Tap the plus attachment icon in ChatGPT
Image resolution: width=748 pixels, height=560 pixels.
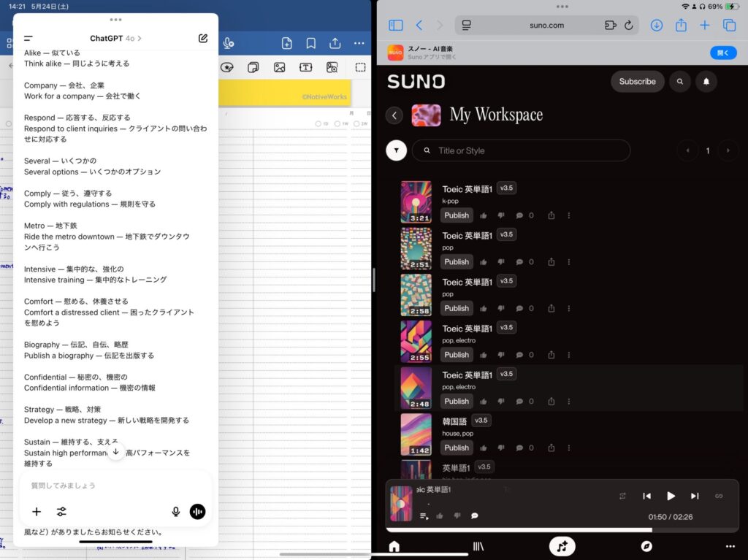37,512
